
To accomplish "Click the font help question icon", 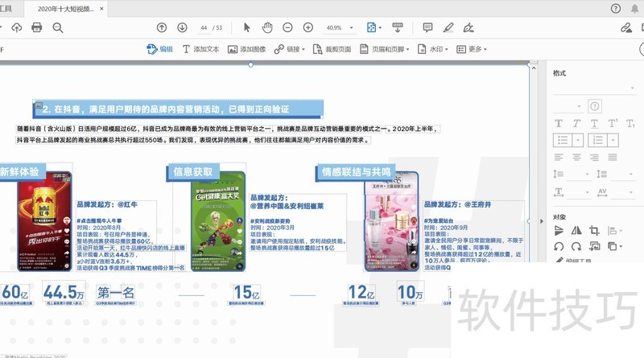I will click(x=594, y=106).
